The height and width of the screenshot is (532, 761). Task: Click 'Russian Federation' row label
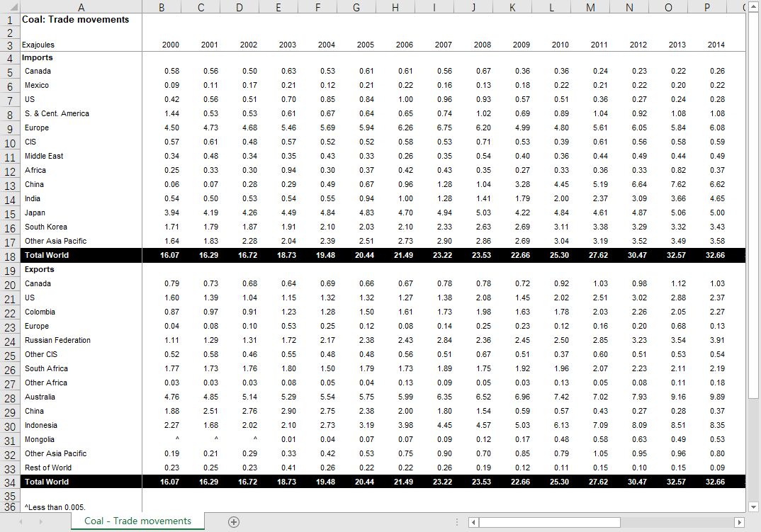tap(58, 340)
